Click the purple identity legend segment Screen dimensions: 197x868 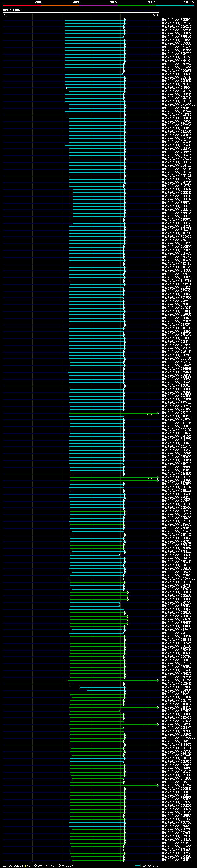point(98,6)
